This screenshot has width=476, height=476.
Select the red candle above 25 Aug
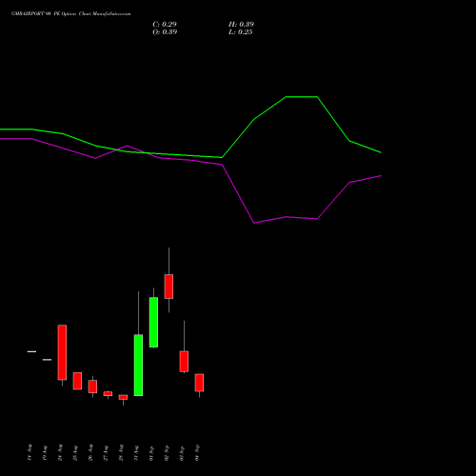[77, 381]
